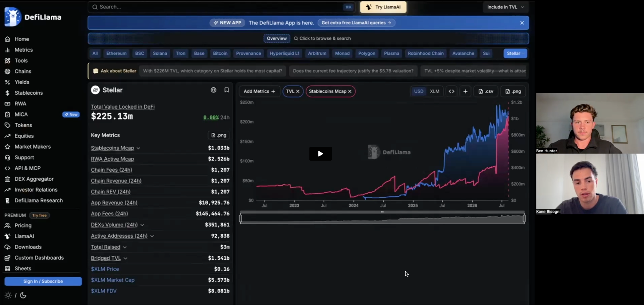Screen dimensions: 644x305
Task: Select the Bitcoin chain tab
Action: click(220, 54)
